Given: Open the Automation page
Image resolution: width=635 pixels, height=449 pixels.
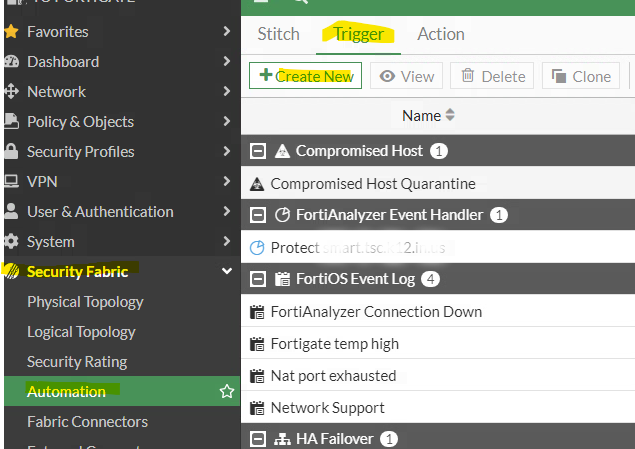Looking at the screenshot, I should click(x=122, y=391).
